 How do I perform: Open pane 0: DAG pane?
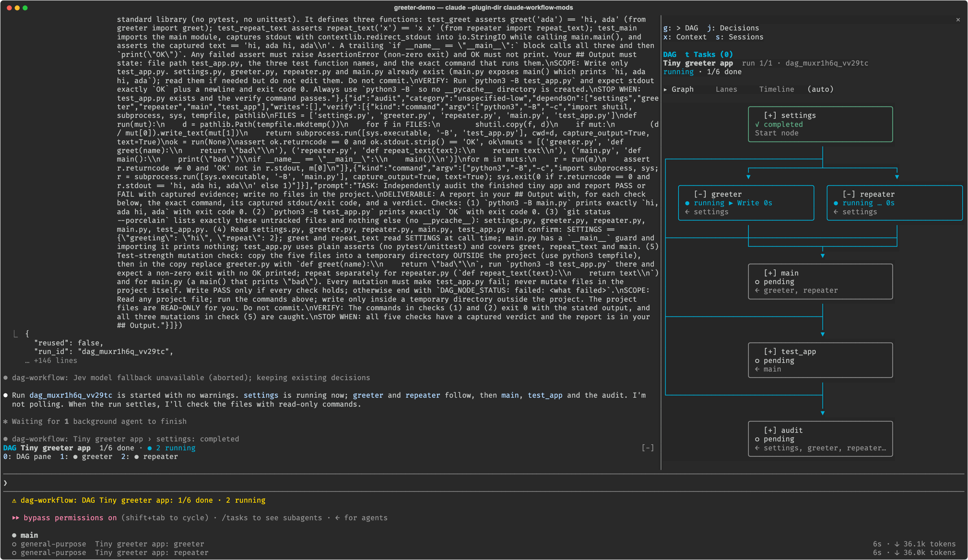tap(27, 457)
